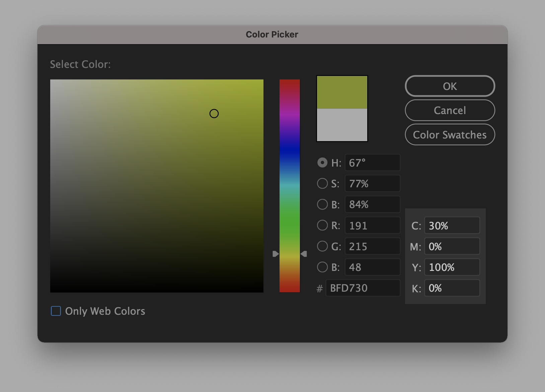Image resolution: width=545 pixels, height=392 pixels.
Task: Open Color Swatches
Action: coord(450,135)
